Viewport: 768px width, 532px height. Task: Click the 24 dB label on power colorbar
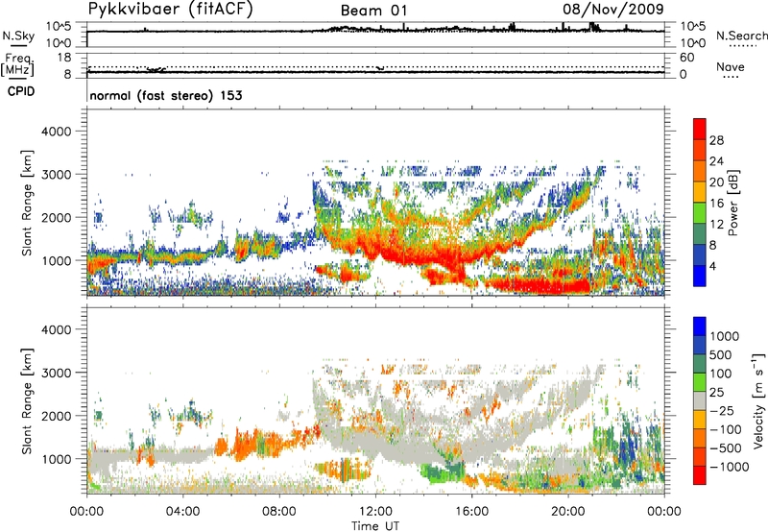tap(716, 161)
